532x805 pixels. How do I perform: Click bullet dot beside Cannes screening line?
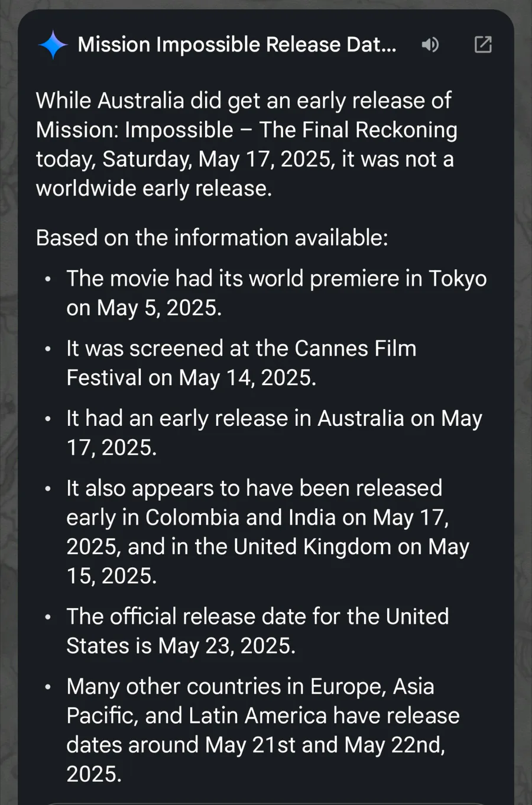48,348
